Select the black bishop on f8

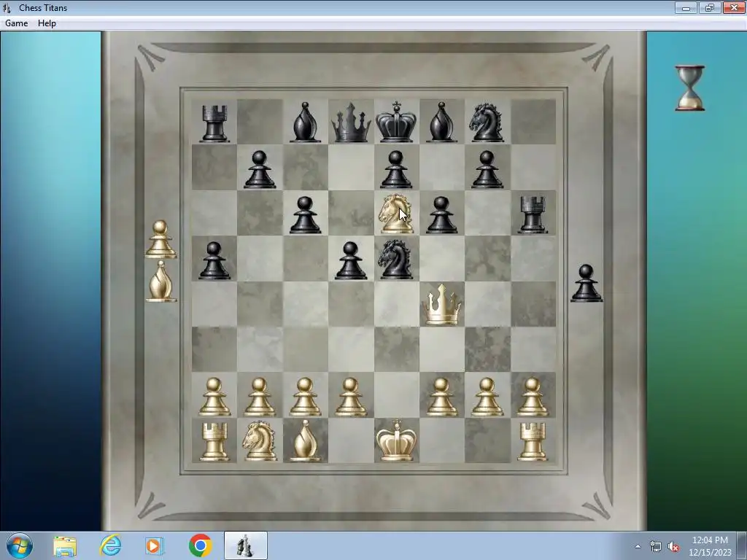point(441,122)
